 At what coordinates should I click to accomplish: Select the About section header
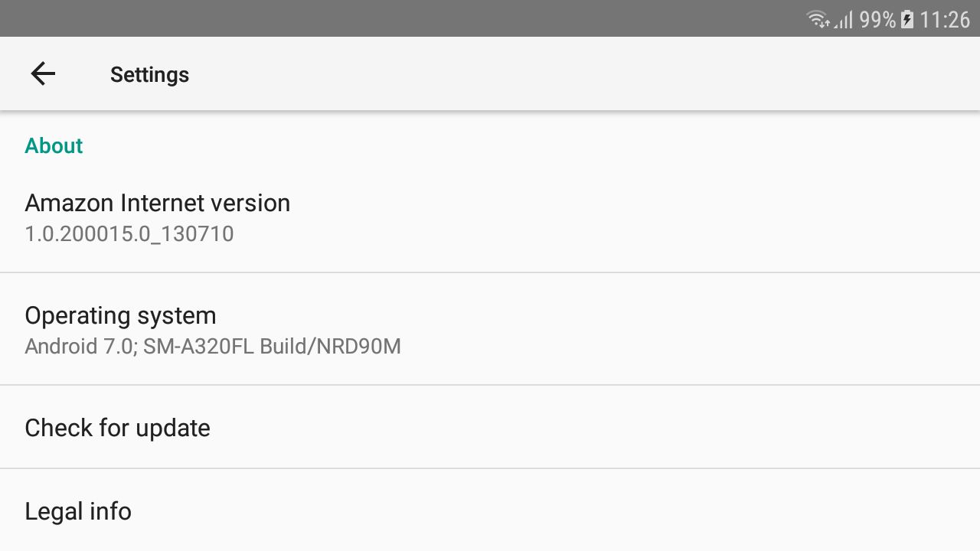pyautogui.click(x=54, y=145)
